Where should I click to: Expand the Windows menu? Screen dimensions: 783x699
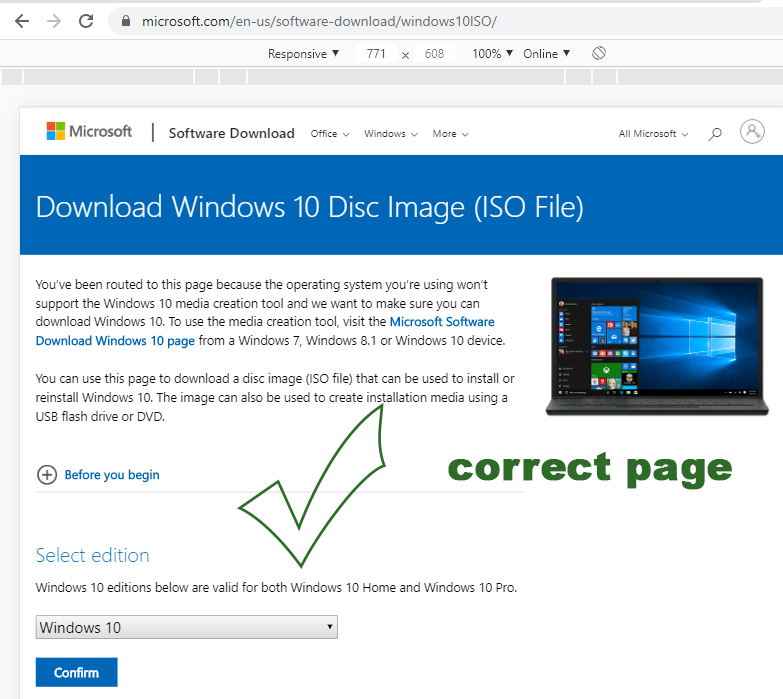(x=391, y=134)
